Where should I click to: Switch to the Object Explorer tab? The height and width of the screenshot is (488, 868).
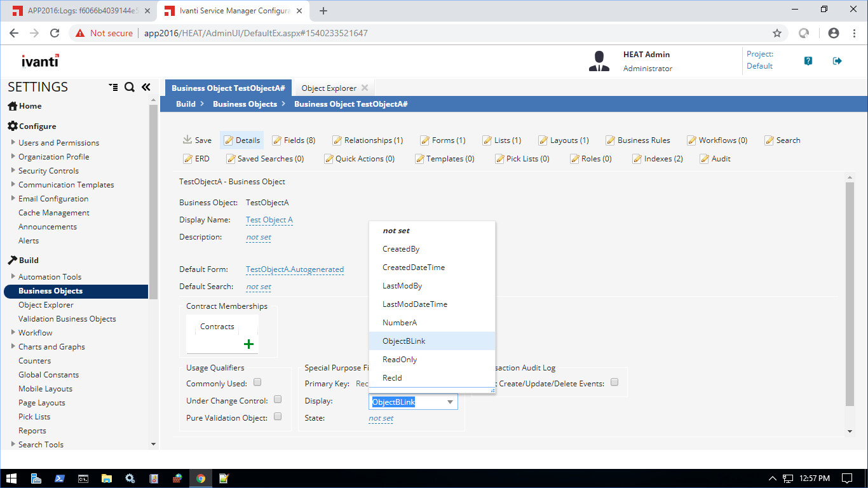click(329, 88)
